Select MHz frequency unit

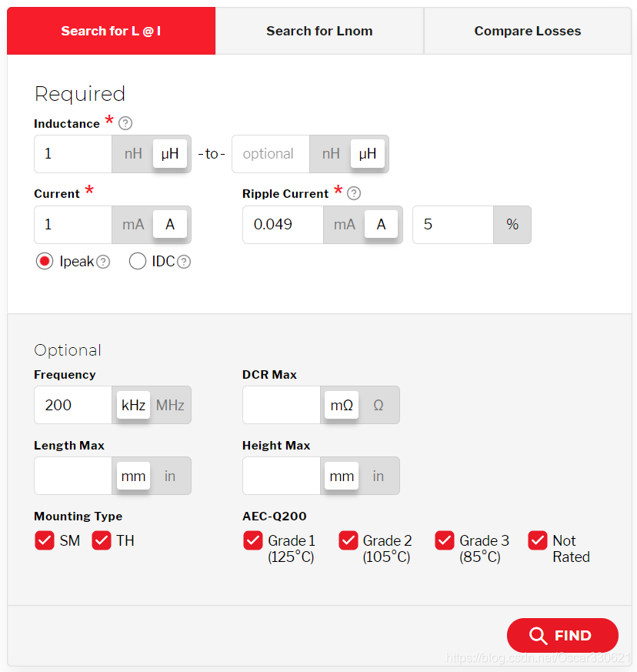tap(170, 405)
